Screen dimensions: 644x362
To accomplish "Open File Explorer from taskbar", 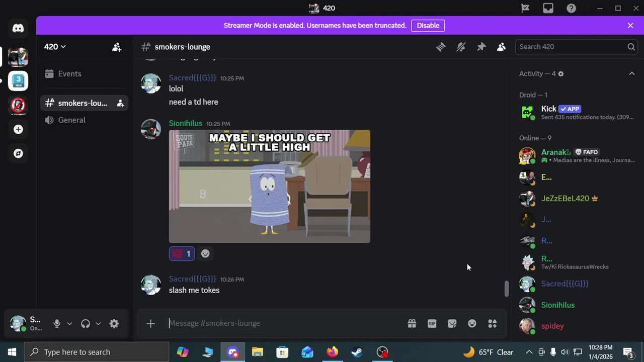I will click(x=257, y=352).
